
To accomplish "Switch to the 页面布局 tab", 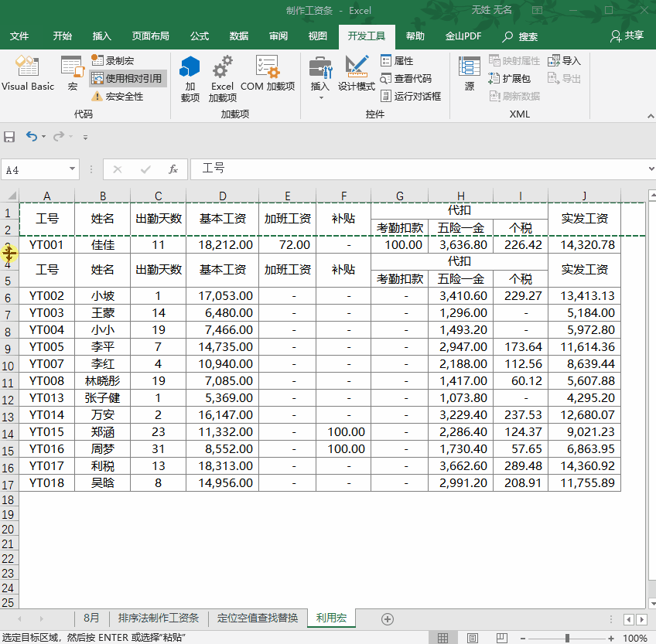I will [151, 36].
